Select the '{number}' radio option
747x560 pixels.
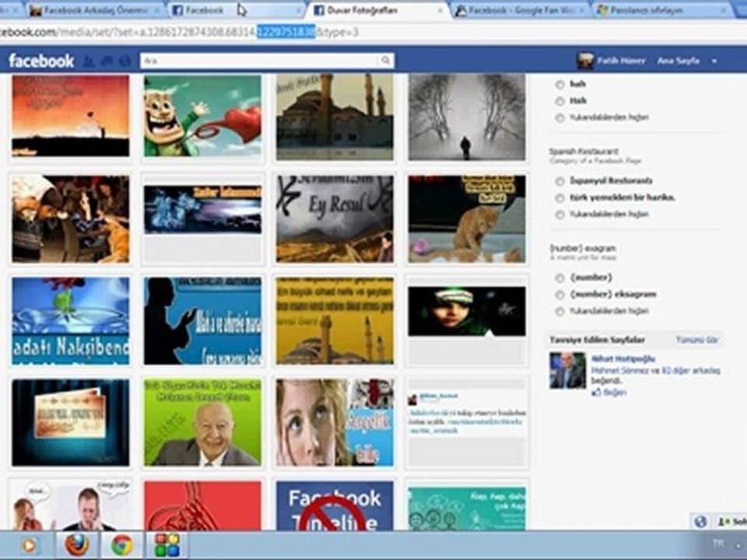coord(559,278)
